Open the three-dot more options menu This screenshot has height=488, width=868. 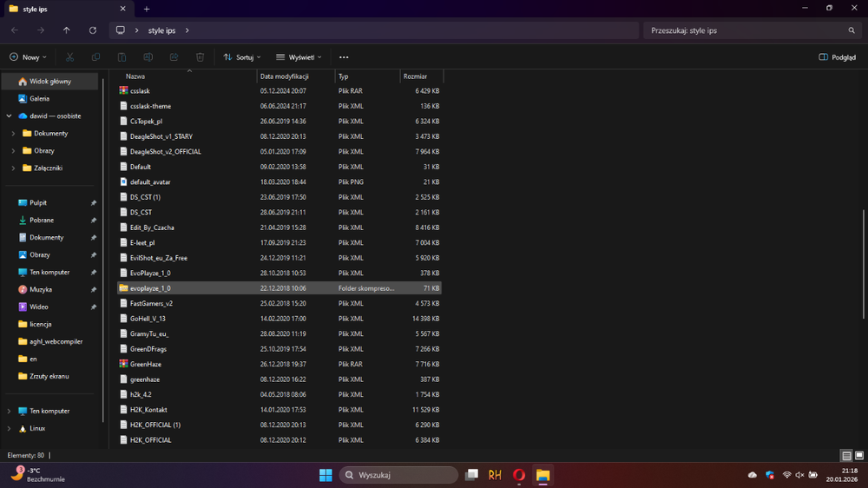tap(344, 57)
